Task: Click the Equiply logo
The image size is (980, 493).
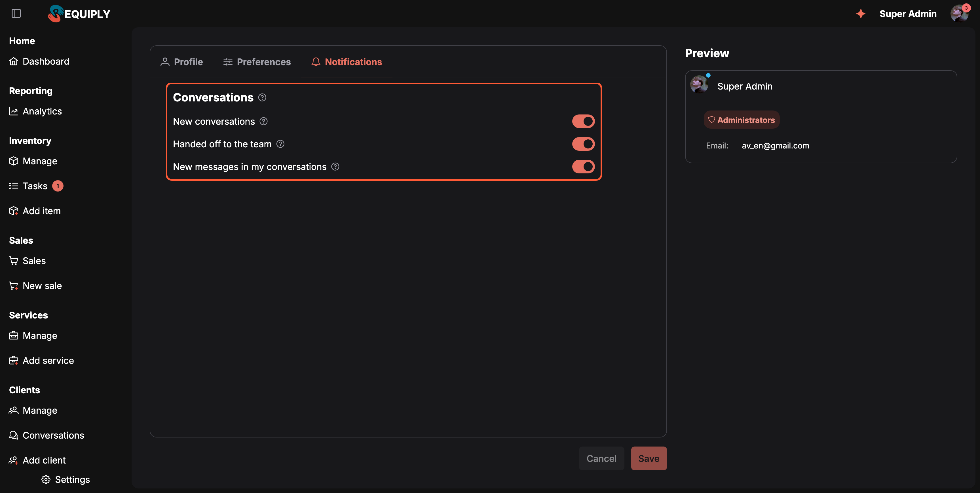Action: [x=79, y=14]
